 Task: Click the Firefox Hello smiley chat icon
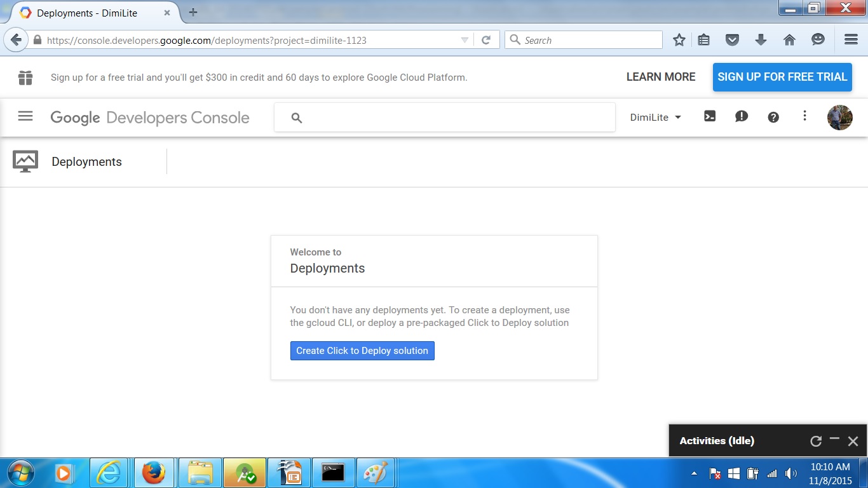point(818,40)
